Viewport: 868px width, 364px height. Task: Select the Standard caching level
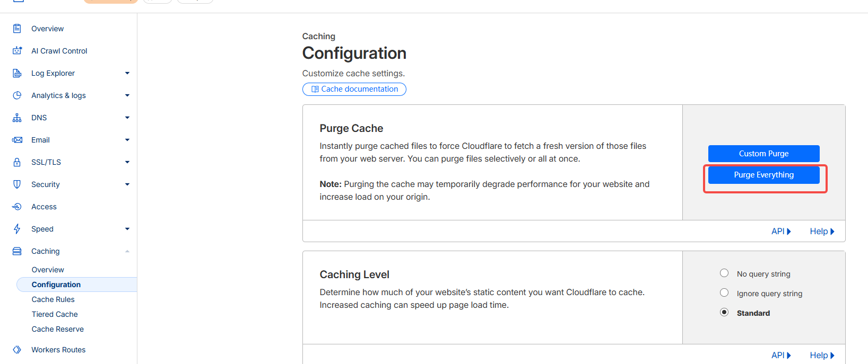[724, 312]
